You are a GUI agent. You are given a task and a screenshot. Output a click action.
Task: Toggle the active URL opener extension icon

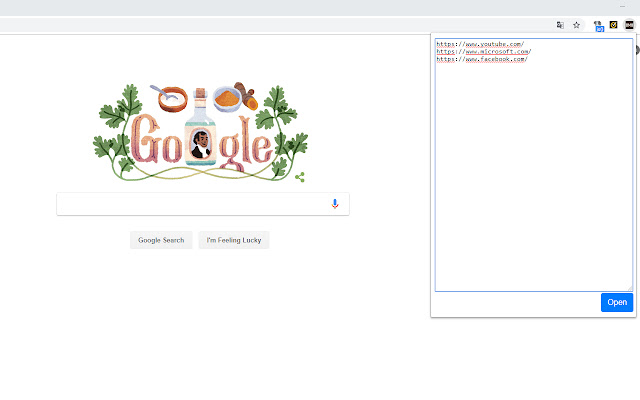[629, 25]
